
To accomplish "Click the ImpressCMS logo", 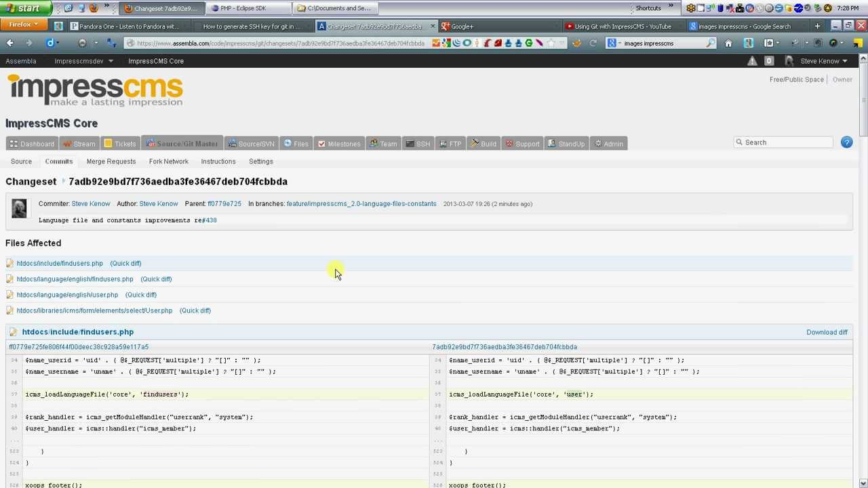I will [95, 90].
